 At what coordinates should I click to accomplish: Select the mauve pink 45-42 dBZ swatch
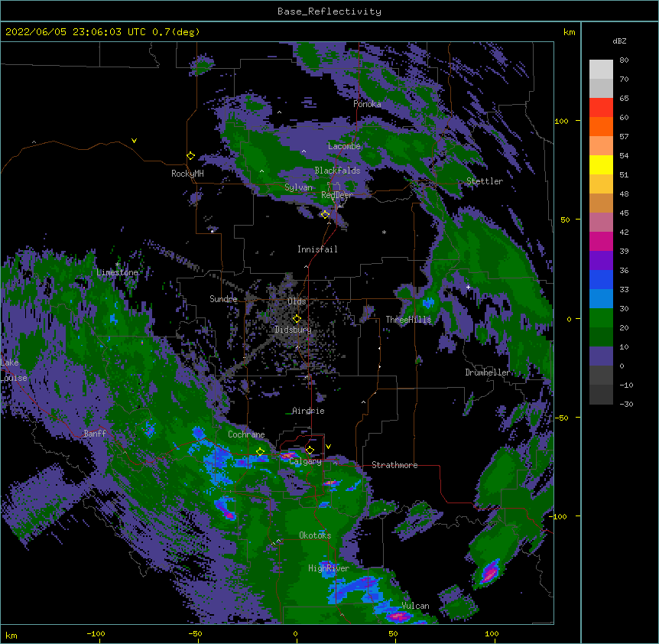pos(601,223)
